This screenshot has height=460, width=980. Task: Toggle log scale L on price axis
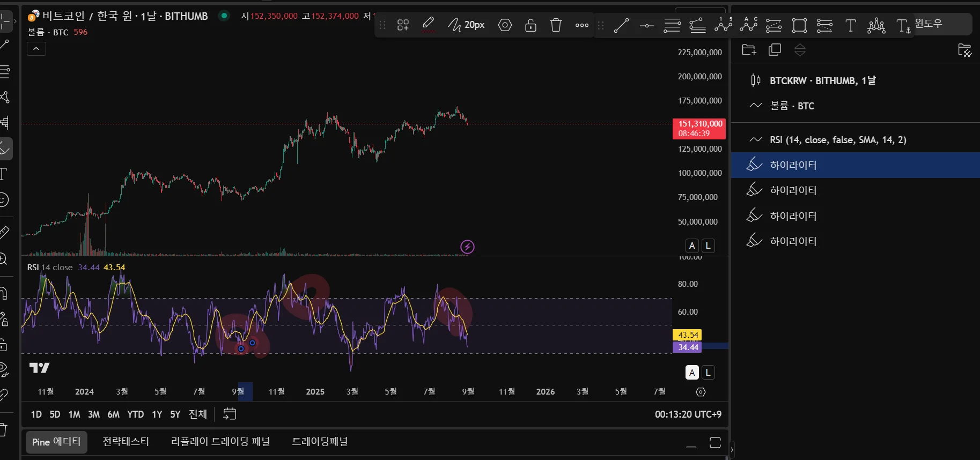coord(708,246)
